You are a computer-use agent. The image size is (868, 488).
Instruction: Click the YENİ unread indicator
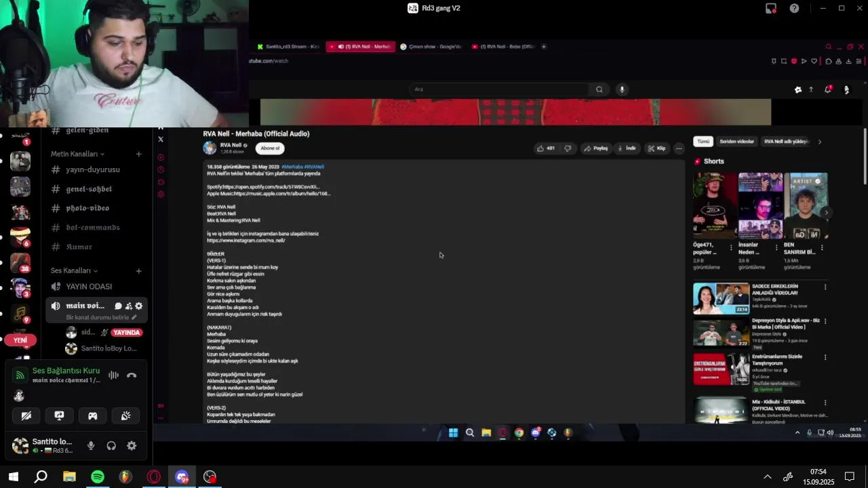(x=20, y=340)
